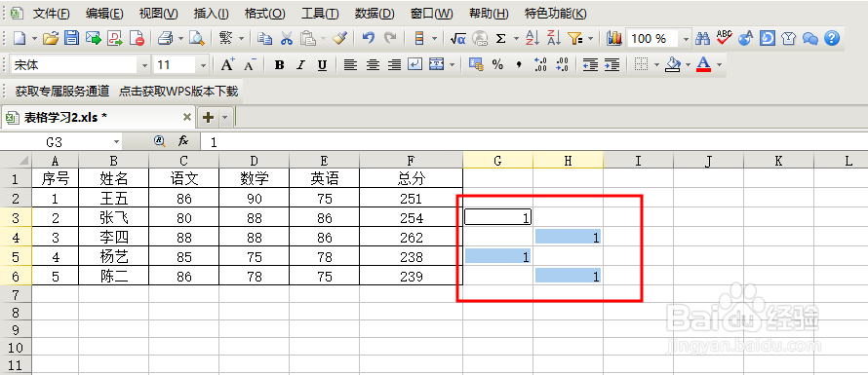This screenshot has height=375, width=868.
Task: Click the Redo arrow icon
Action: point(390,38)
